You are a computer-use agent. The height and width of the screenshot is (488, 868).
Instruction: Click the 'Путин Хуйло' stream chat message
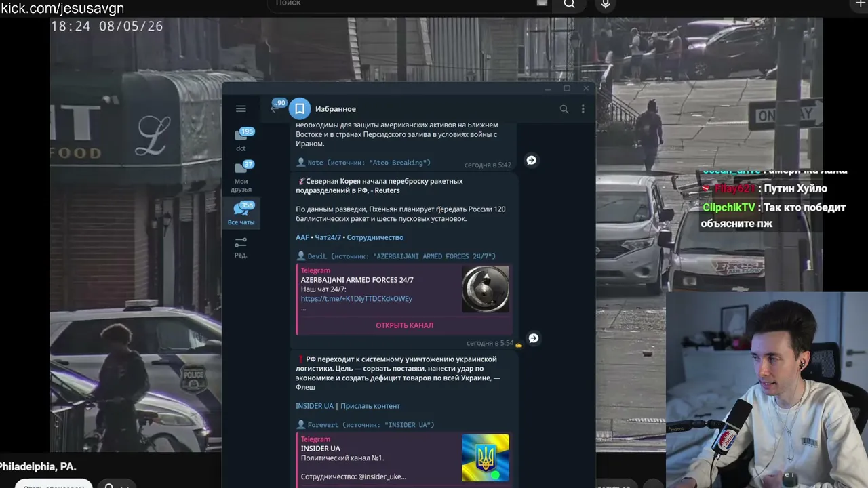coord(795,189)
